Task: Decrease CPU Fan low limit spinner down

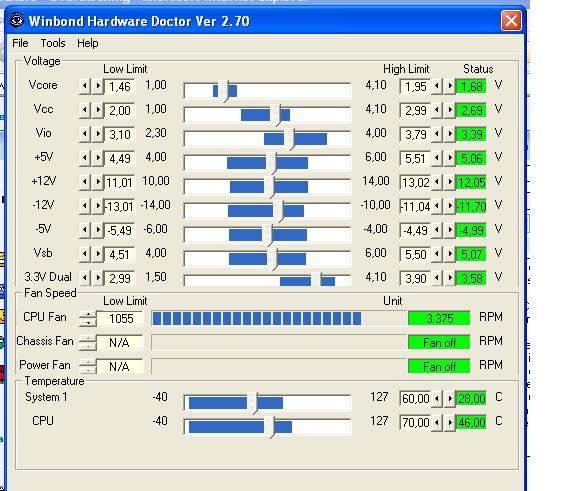Action: click(x=88, y=322)
